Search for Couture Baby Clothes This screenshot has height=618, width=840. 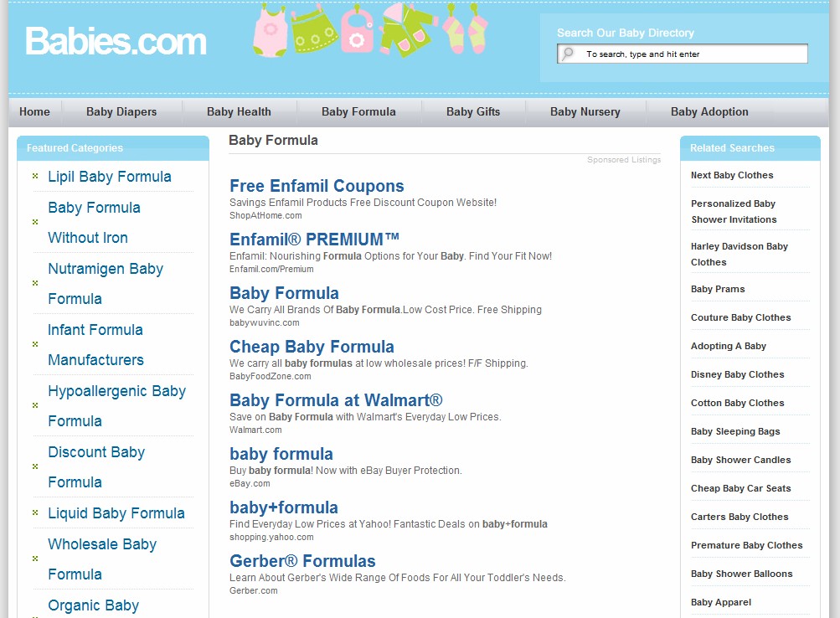[741, 317]
